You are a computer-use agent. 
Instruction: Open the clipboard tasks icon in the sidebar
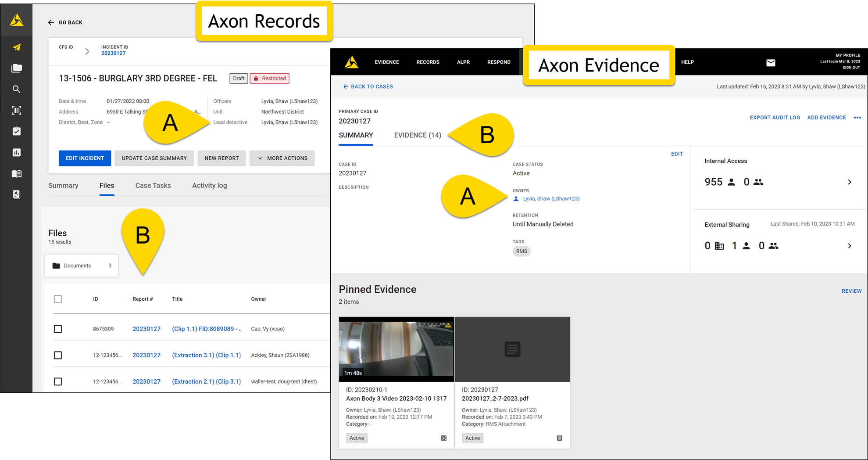click(x=16, y=130)
